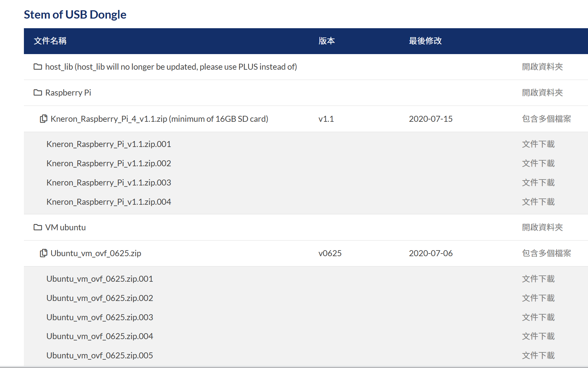Screen dimensions: 588x368
Task: Click the Ubuntu_vm_ovf_0625.zip file name
Action: [96, 253]
